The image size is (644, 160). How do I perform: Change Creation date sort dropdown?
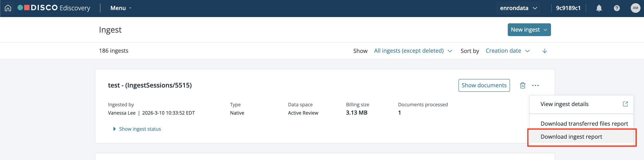click(507, 51)
